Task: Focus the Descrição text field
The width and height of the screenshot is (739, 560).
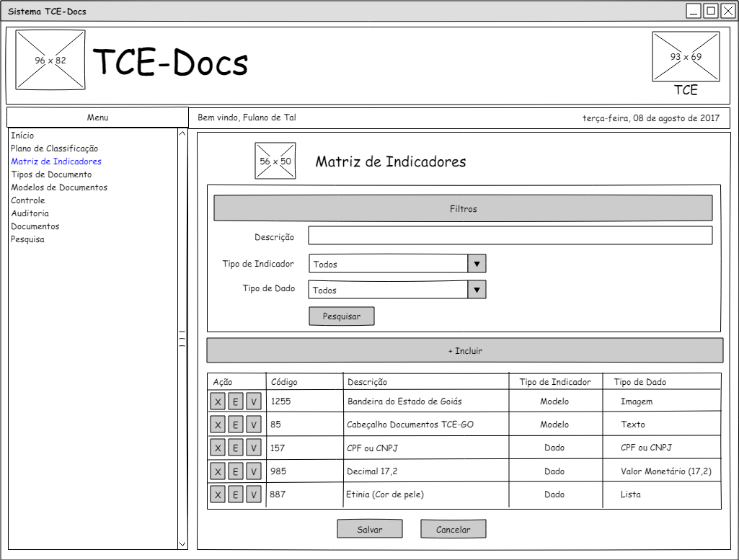Action: [x=510, y=236]
